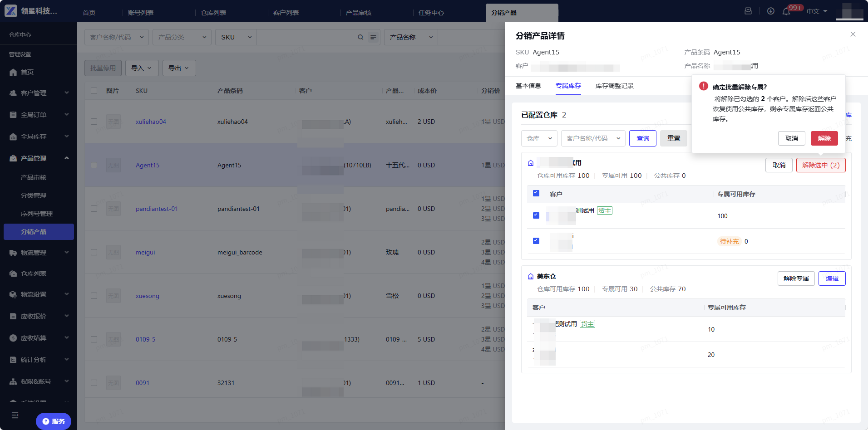Click the download center icon in header
Image resolution: width=868 pixels, height=430 pixels.
(x=771, y=11)
